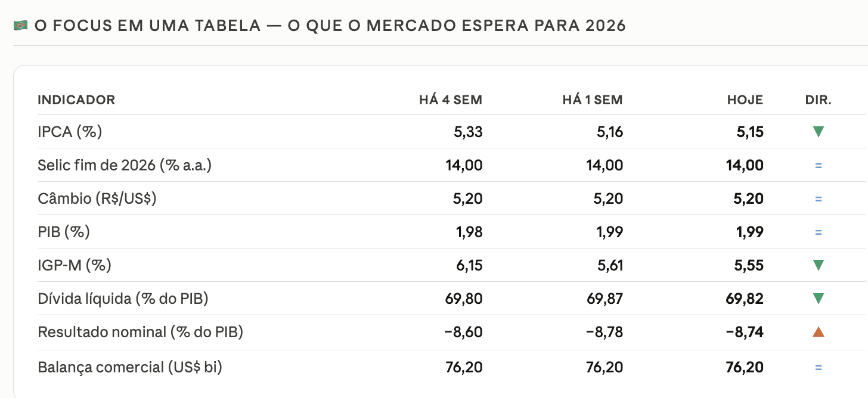The image size is (868, 398).
Task: Select the HOJE column header
Action: click(745, 100)
